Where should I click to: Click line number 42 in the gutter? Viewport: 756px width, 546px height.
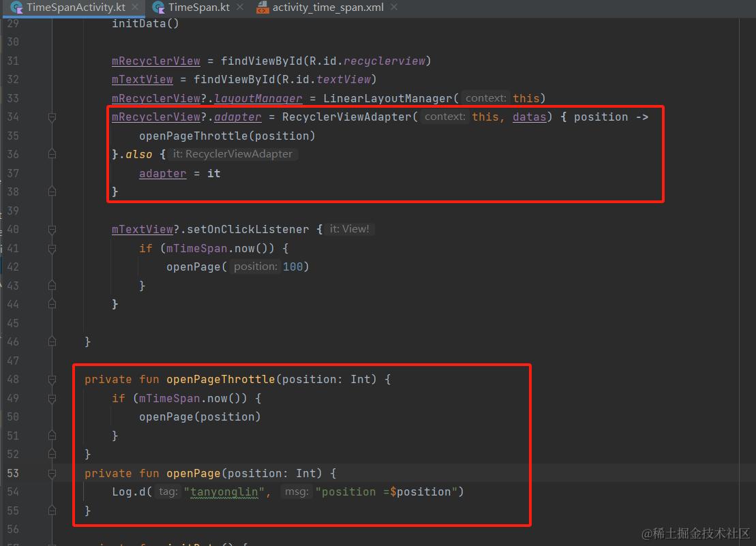point(13,267)
